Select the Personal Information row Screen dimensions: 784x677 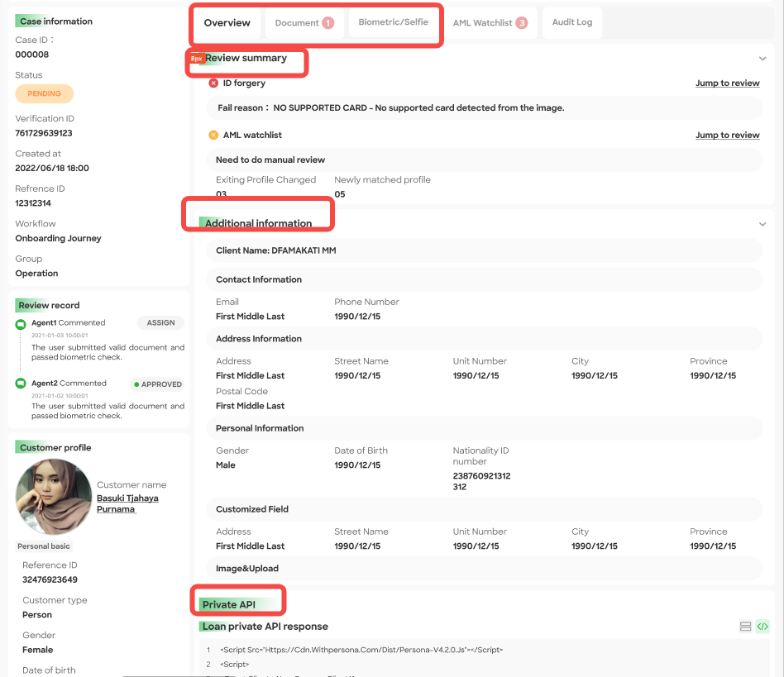pyautogui.click(x=484, y=428)
